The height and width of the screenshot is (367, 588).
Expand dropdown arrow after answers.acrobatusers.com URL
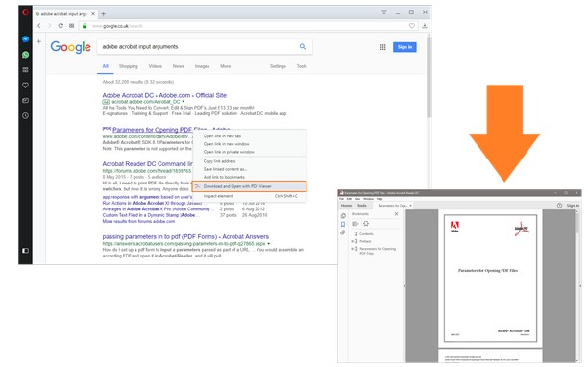coord(268,244)
